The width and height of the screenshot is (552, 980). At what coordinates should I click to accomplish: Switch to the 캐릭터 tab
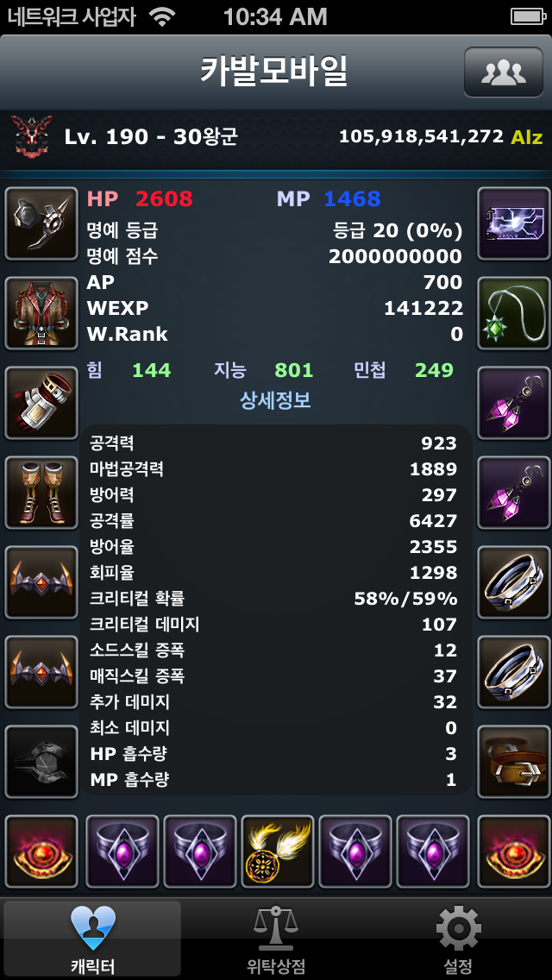pyautogui.click(x=92, y=939)
